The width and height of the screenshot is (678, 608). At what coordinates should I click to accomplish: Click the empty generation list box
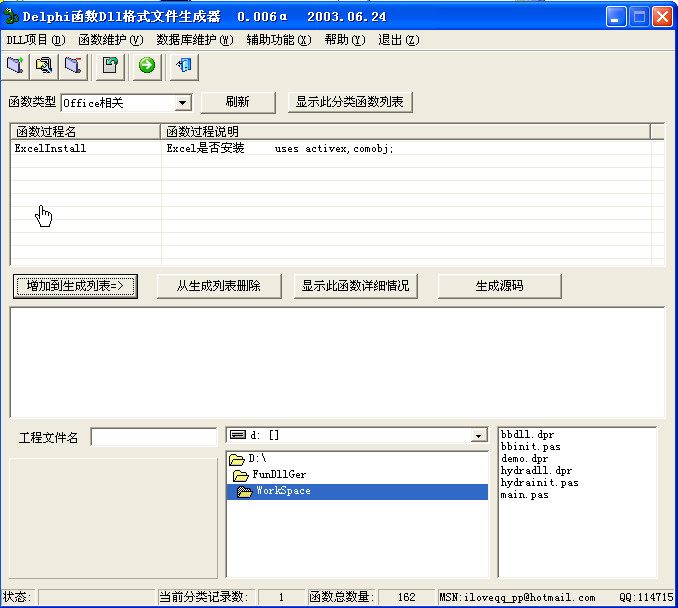tap(337, 362)
